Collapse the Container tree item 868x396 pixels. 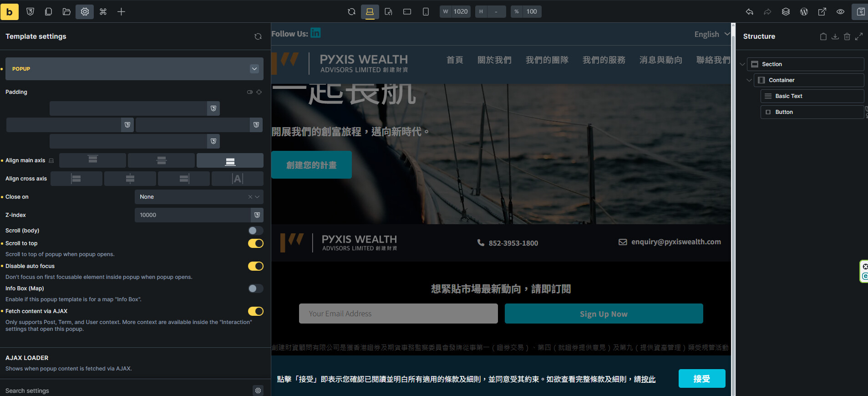tap(749, 80)
